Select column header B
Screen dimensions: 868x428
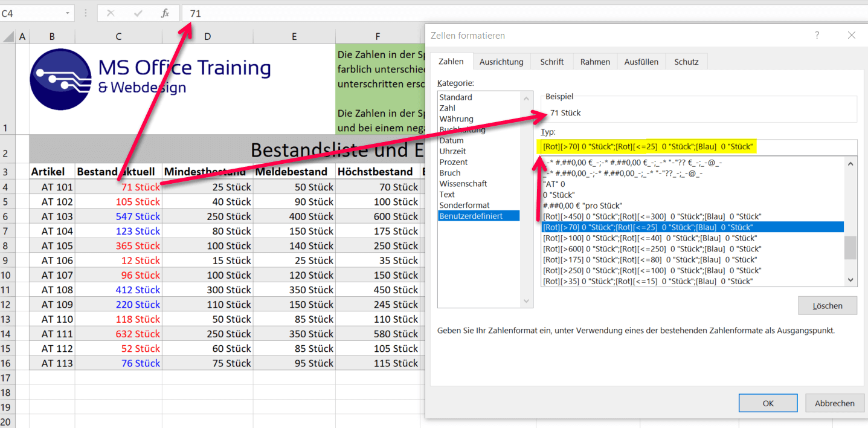point(52,37)
